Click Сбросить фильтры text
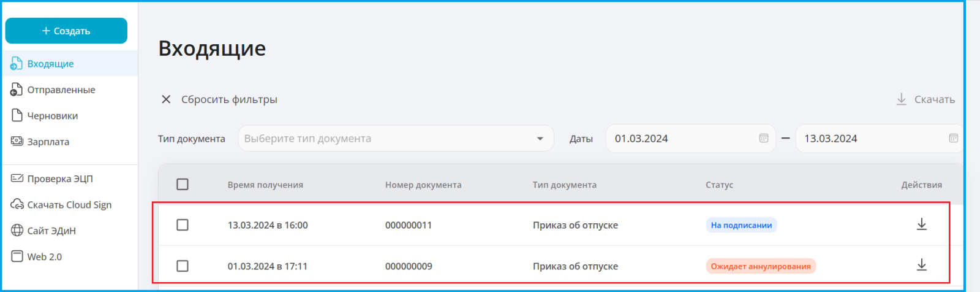The width and height of the screenshot is (980, 292). (229, 99)
